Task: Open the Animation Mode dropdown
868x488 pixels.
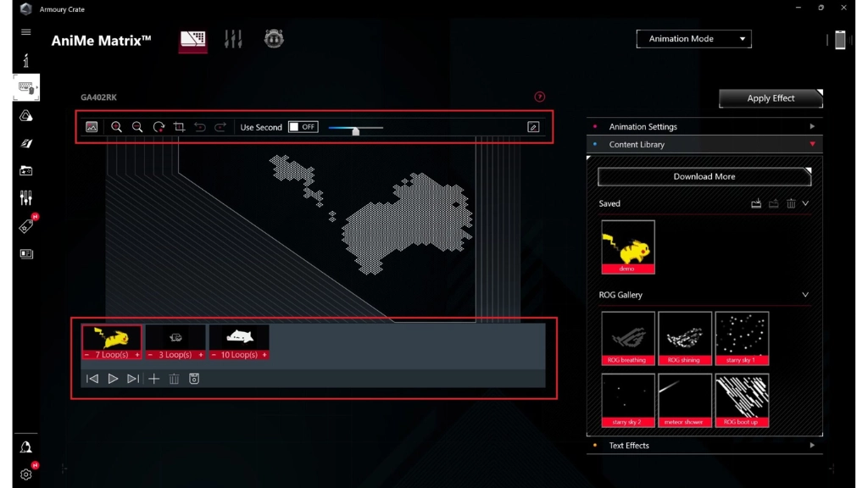Action: click(x=693, y=39)
